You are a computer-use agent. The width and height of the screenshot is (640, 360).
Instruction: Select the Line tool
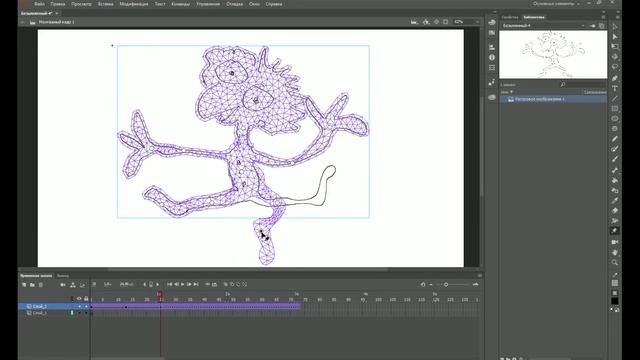[615, 98]
